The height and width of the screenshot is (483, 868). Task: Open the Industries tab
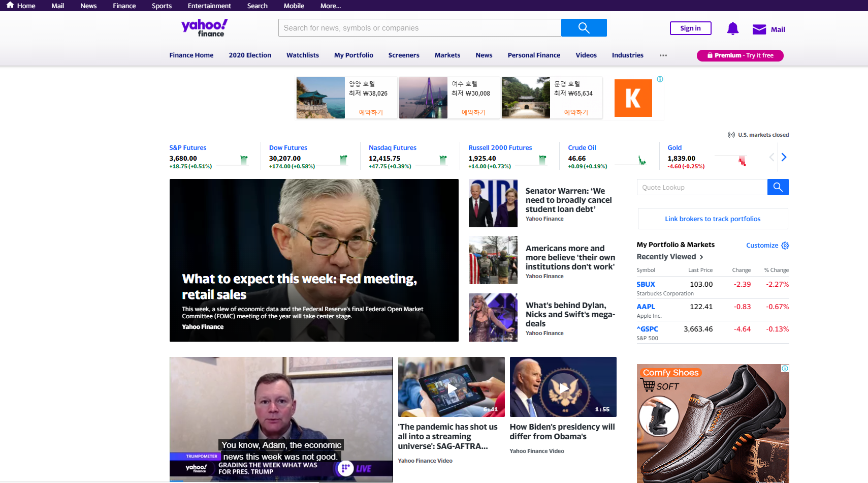pos(628,55)
